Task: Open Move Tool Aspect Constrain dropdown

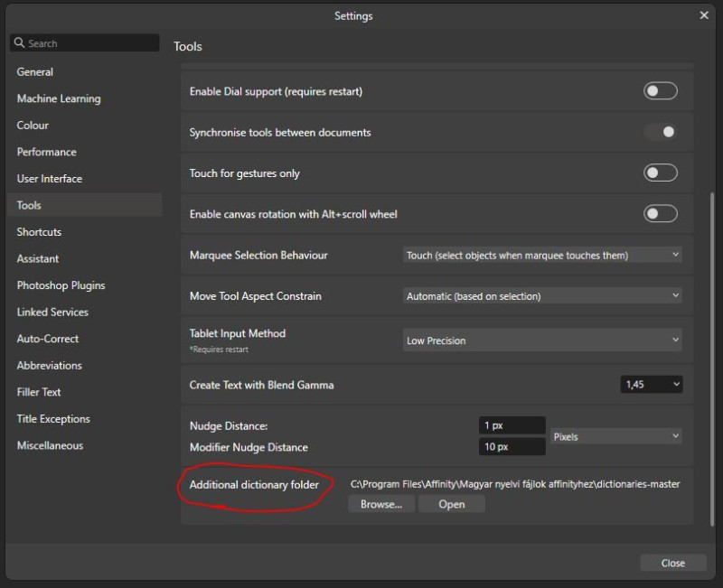Action: tap(542, 296)
